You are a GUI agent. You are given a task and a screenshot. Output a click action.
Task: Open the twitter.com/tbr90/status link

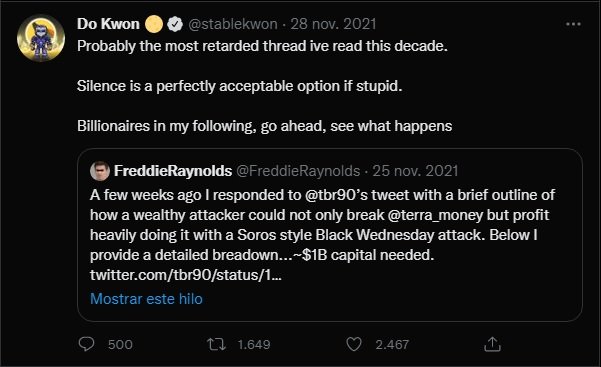(x=186, y=275)
